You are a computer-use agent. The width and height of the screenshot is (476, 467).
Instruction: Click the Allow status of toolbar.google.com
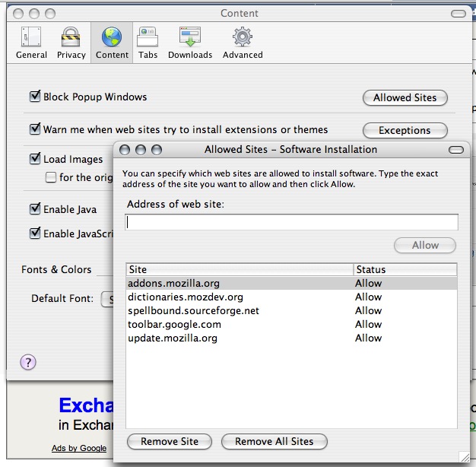tap(368, 324)
